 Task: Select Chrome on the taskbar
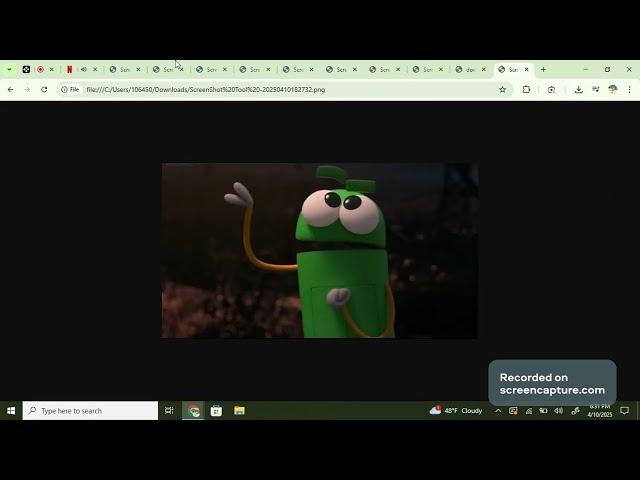point(193,411)
